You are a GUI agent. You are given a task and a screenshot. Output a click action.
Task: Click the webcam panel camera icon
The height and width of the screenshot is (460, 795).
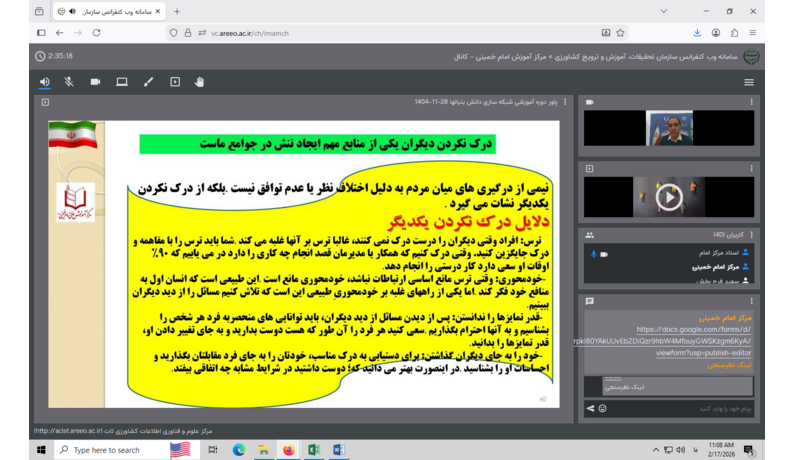(x=590, y=102)
